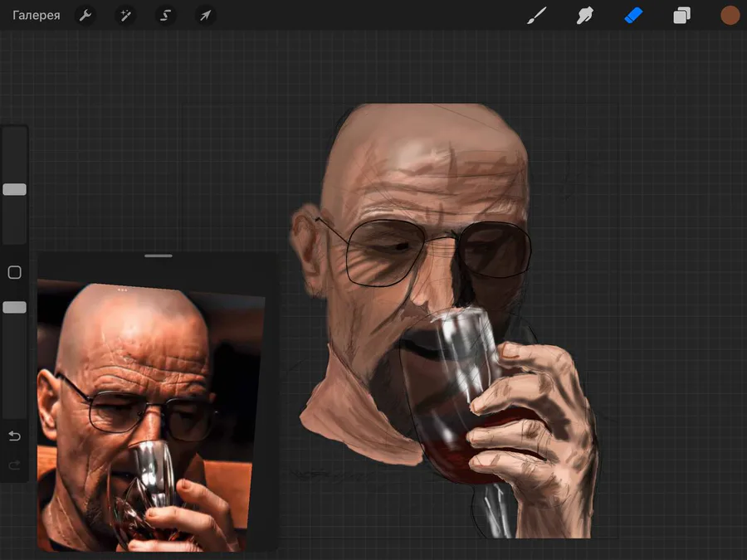Undo the last stroke
Viewport: 747px width, 560px height.
[x=15, y=436]
